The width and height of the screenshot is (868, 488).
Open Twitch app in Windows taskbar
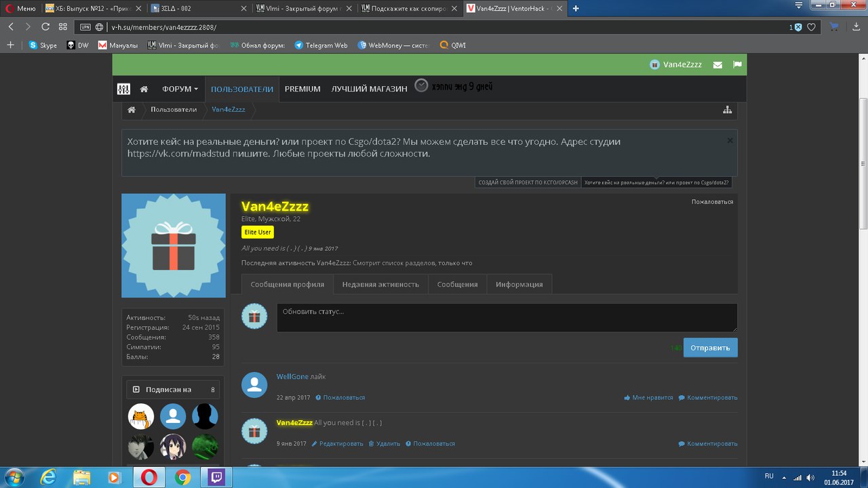[x=218, y=476]
